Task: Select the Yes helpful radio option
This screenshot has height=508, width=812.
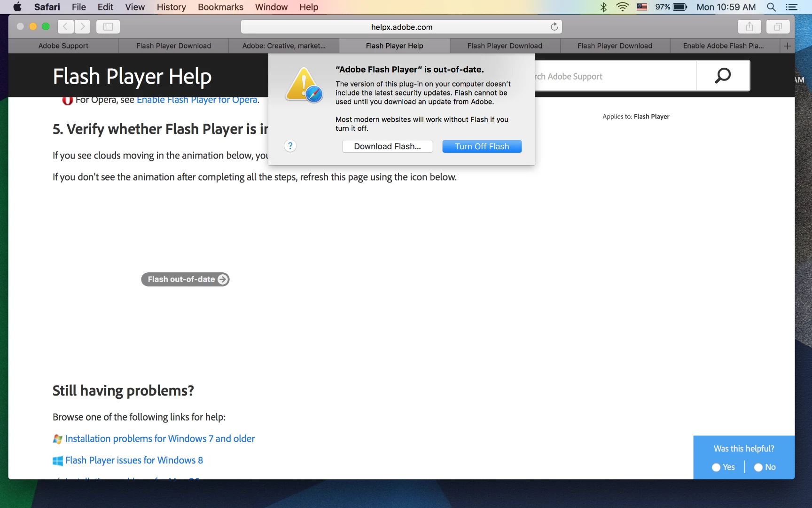Action: point(716,467)
